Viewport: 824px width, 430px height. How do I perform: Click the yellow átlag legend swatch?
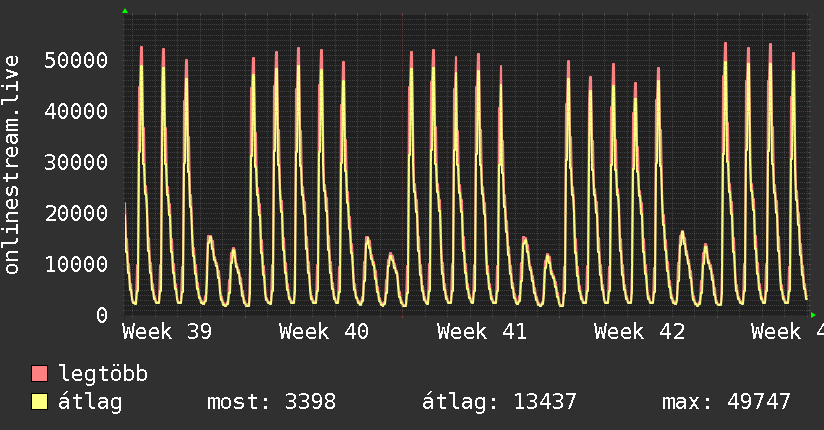point(39,402)
